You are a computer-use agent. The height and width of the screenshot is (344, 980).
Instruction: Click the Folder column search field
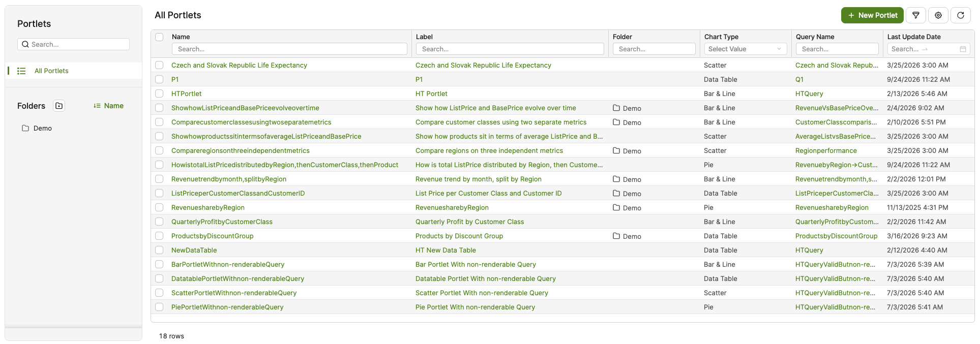point(654,49)
